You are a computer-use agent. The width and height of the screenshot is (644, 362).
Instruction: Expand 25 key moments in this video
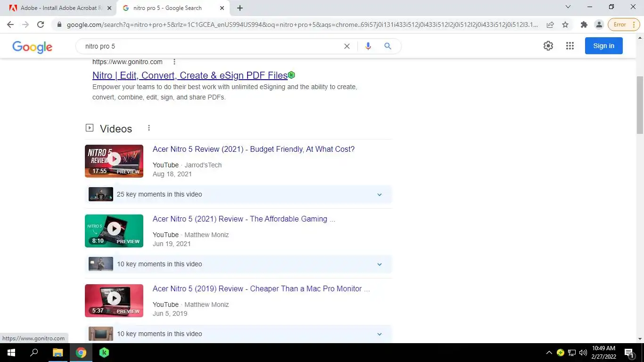[238, 194]
